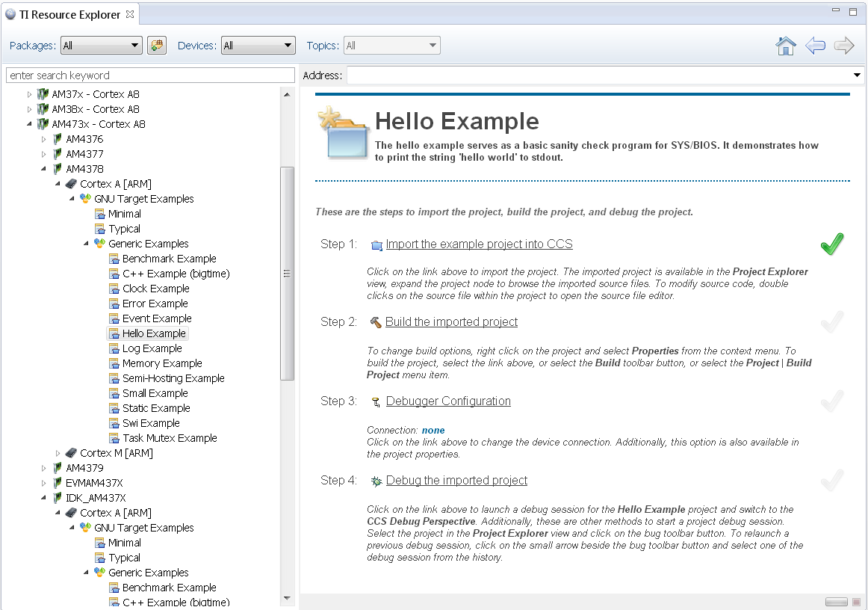Open the link Import the example project into CCS
The height and width of the screenshot is (610, 868).
479,244
